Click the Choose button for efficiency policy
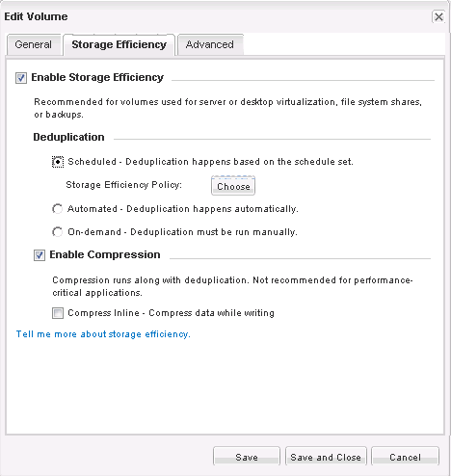The width and height of the screenshot is (451, 476). [233, 186]
